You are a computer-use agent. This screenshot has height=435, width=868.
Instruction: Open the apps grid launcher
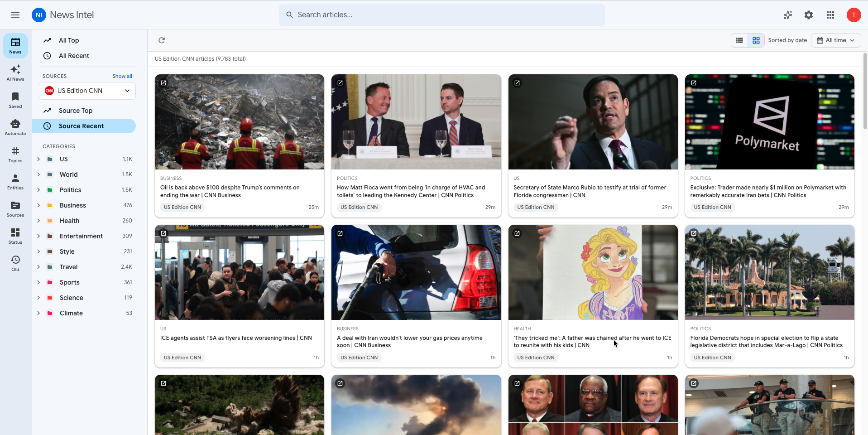coord(830,15)
